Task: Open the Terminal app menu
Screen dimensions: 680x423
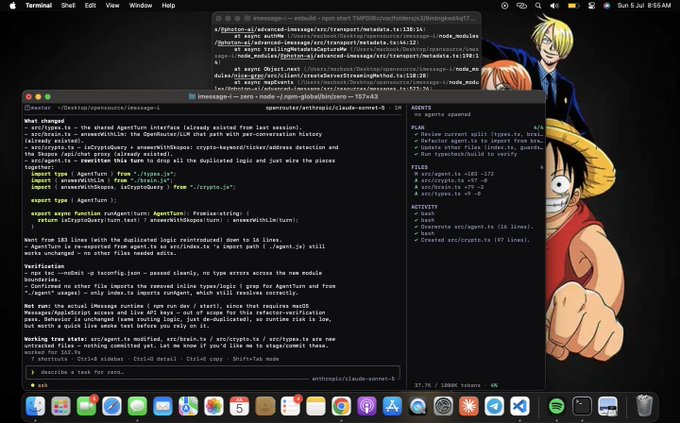Action: [x=39, y=6]
